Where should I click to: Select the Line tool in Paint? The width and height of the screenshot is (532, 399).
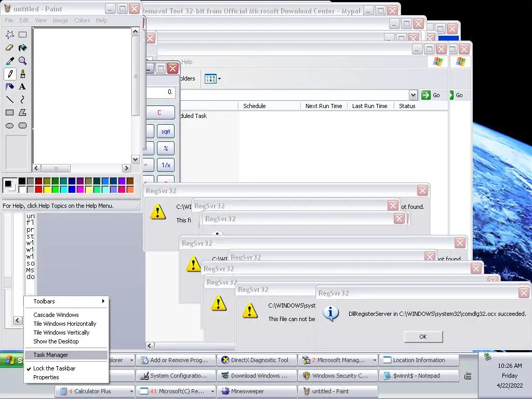pos(10,99)
